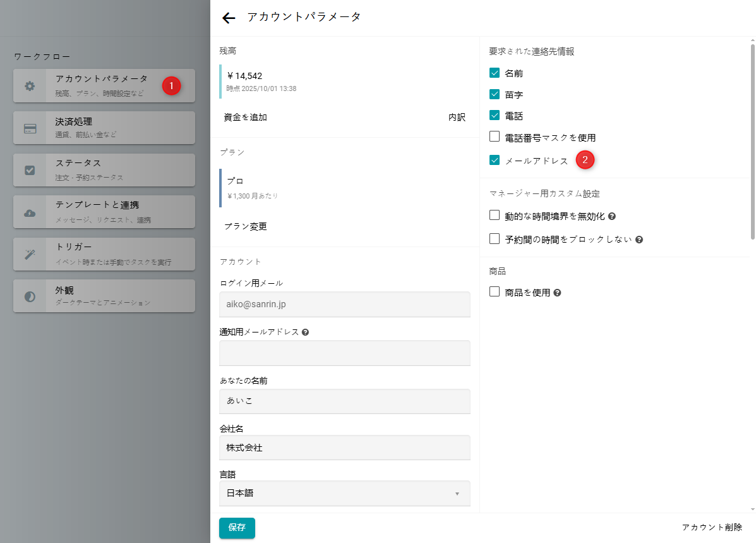Click 資金を追加 to add funds
Viewport: 756px width, 543px height.
(x=246, y=118)
